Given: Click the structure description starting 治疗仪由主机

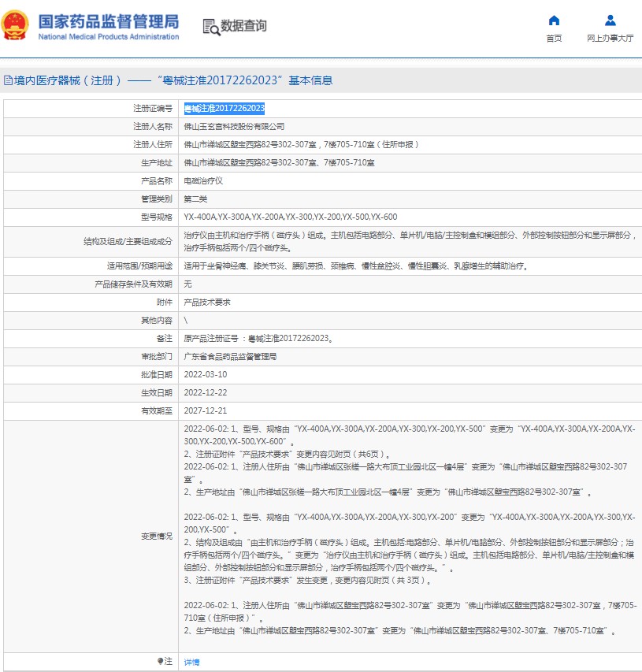Looking at the screenshot, I should pyautogui.click(x=410, y=241).
